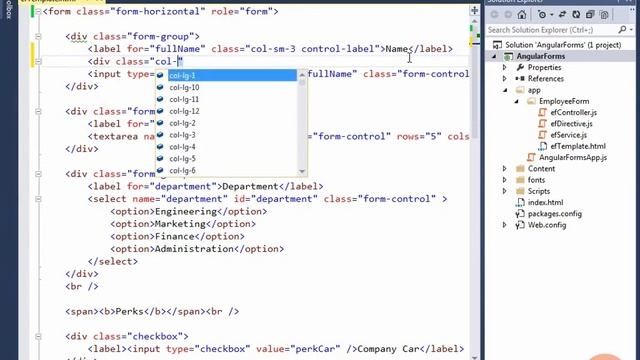Image resolution: width=640 pixels, height=360 pixels.
Task: Open the Pending Changes Filter dropdown arrow
Action: coord(551,15)
